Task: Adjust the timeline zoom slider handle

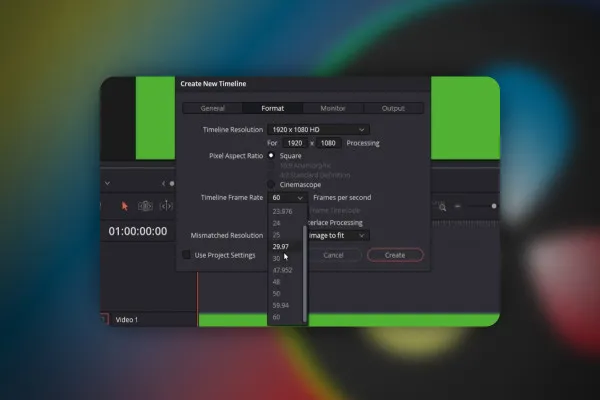Action: pos(494,206)
